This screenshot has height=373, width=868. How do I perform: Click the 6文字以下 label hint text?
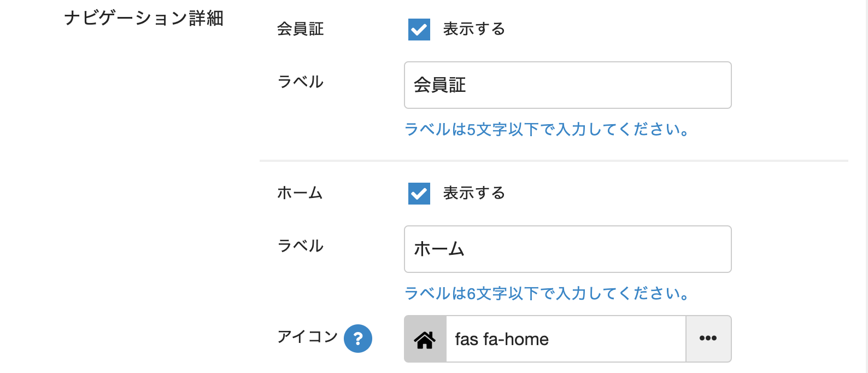click(x=546, y=294)
